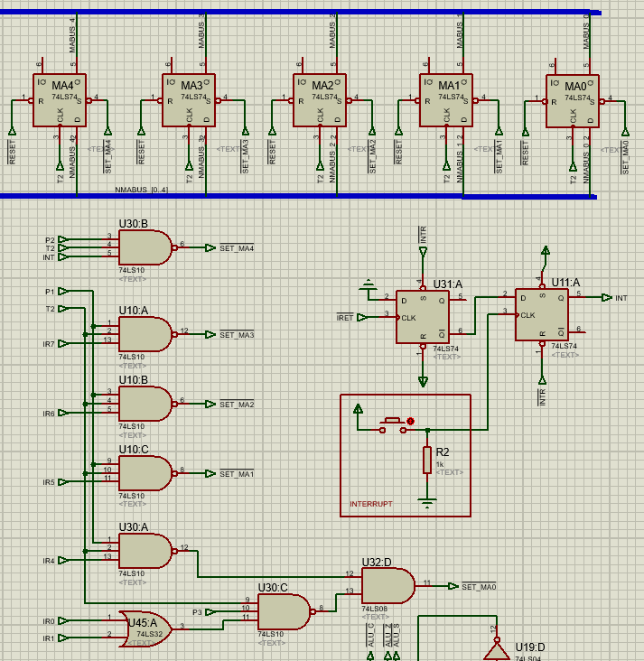Click the INT output terminal of U11:A
Screen dimensions: 644x661
click(x=606, y=298)
